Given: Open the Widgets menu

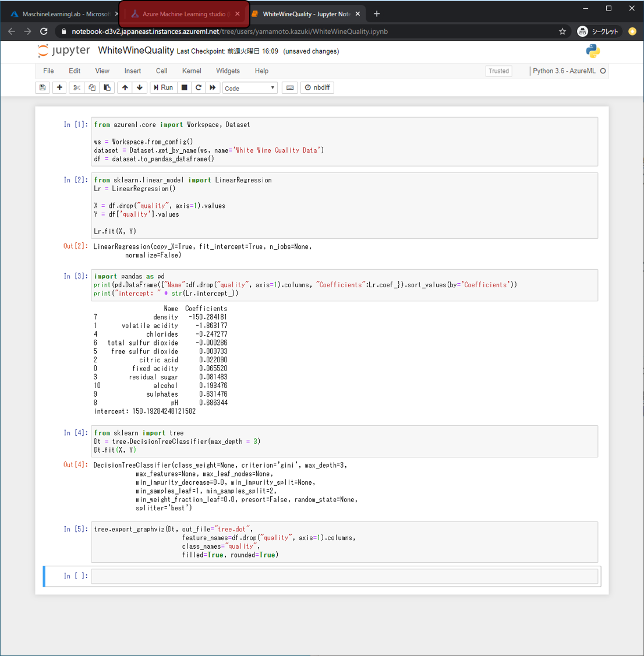Looking at the screenshot, I should pyautogui.click(x=228, y=71).
